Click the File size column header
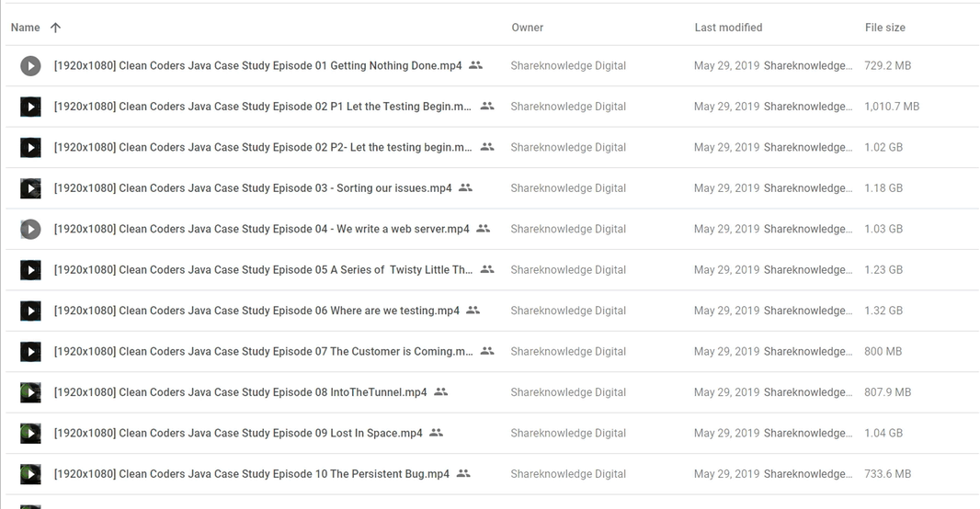 coord(885,28)
